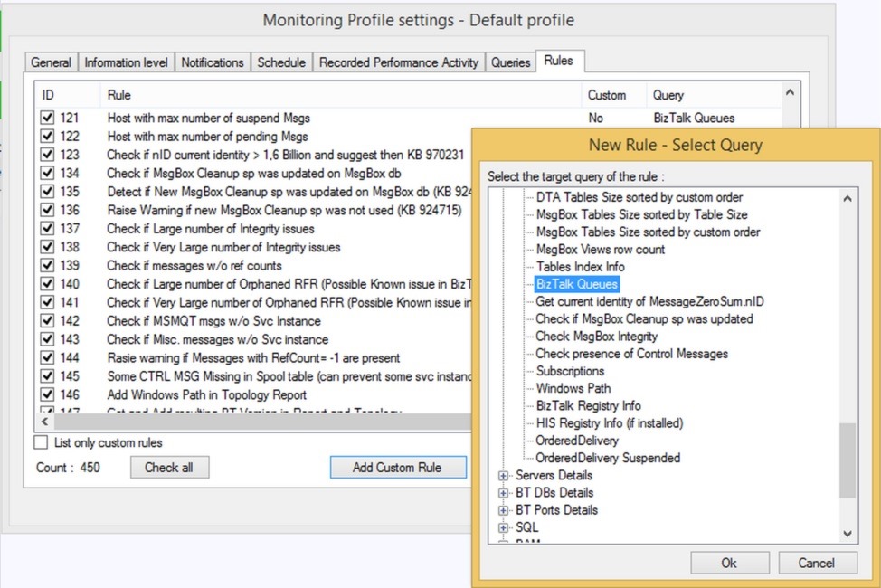Select the Subscriptions query item
This screenshot has width=881, height=588.
click(x=570, y=371)
